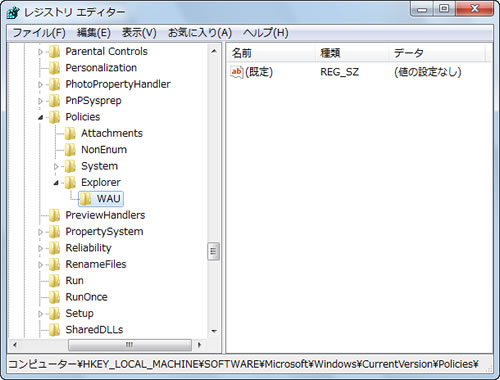Click the RenameFiles folder icon

coord(54,264)
